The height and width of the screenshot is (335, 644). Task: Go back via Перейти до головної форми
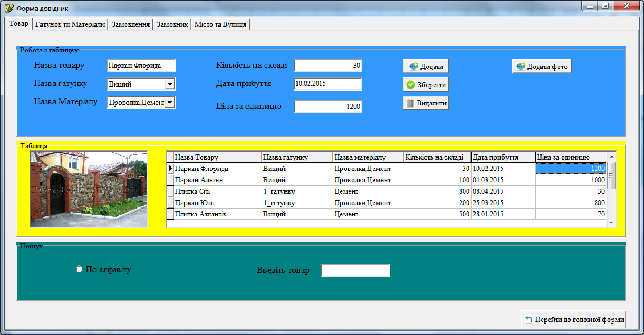click(574, 319)
